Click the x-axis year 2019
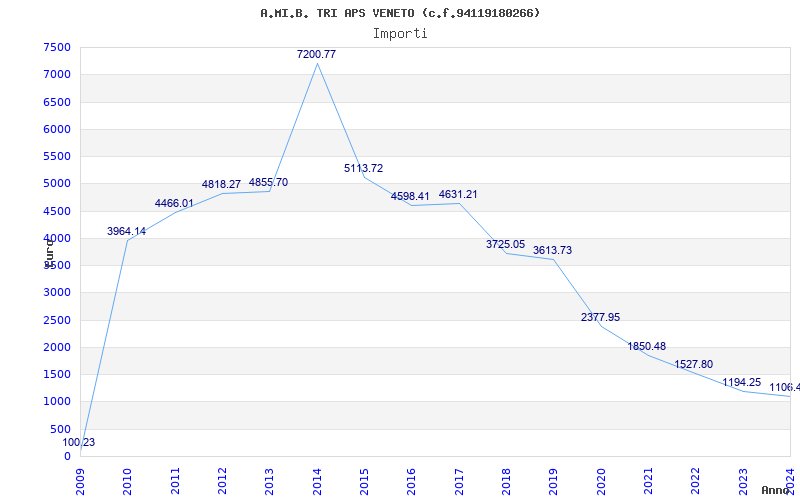800x500 pixels. (x=554, y=482)
